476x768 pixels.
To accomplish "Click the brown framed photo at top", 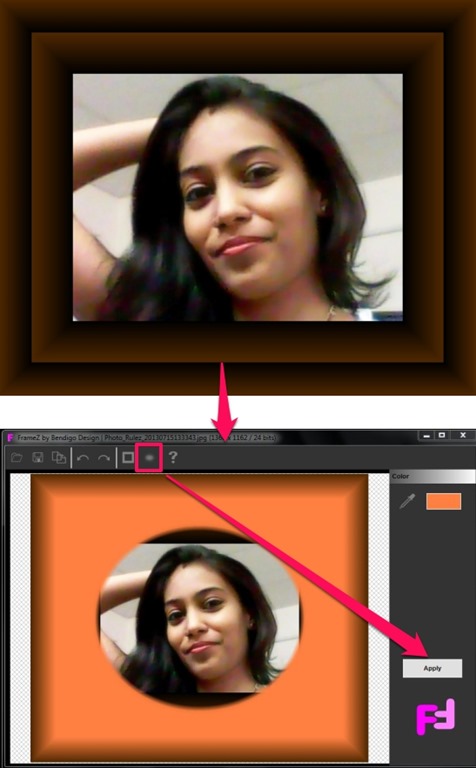I will click(x=238, y=197).
